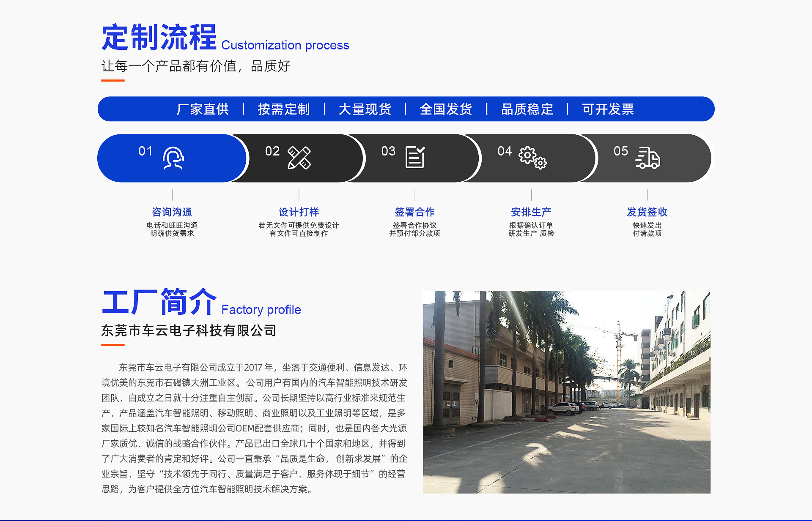The width and height of the screenshot is (812, 521).
Task: Select step number 03
Action: tap(388, 151)
